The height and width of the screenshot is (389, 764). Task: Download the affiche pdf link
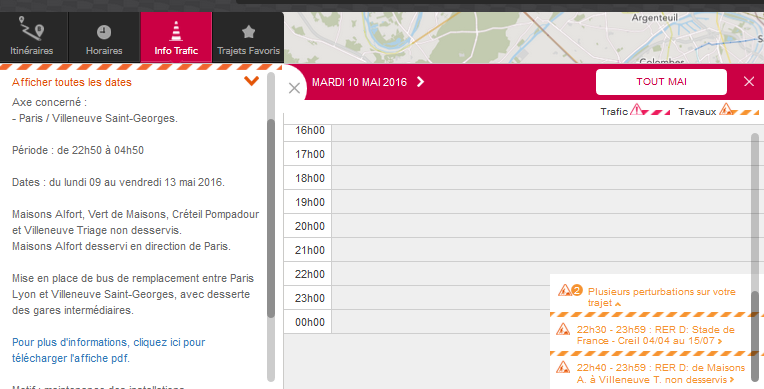pyautogui.click(x=109, y=350)
